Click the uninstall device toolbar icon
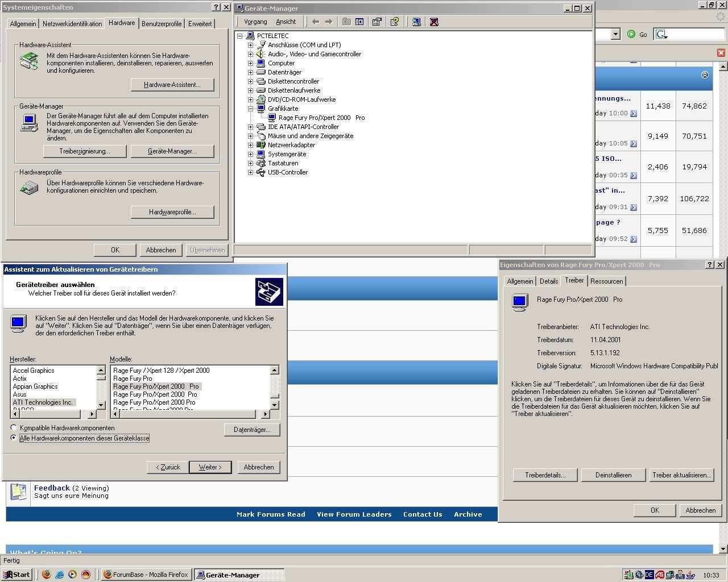Screen dimensions: 728x582 click(x=435, y=22)
